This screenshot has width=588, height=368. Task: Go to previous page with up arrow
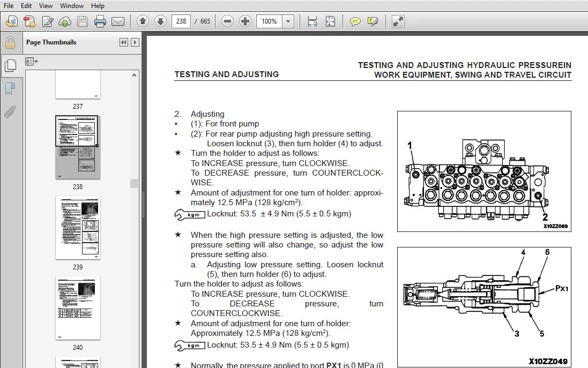(143, 21)
